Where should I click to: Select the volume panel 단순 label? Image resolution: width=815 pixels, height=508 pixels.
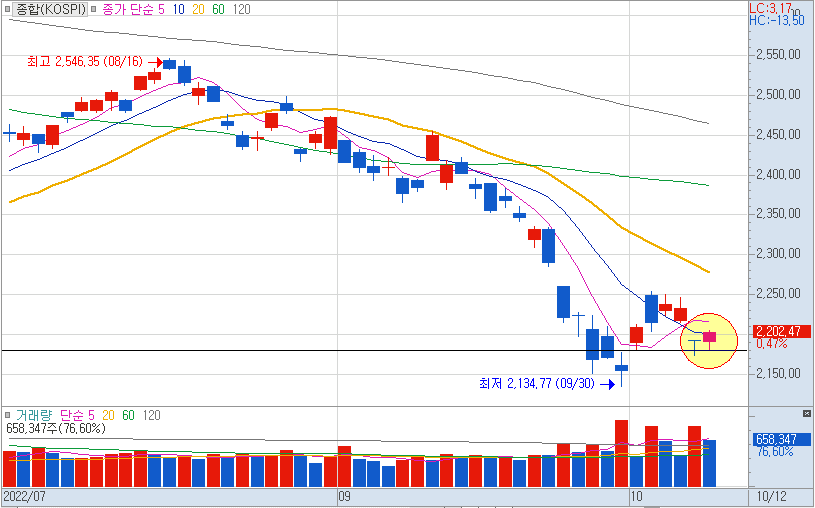pos(72,415)
